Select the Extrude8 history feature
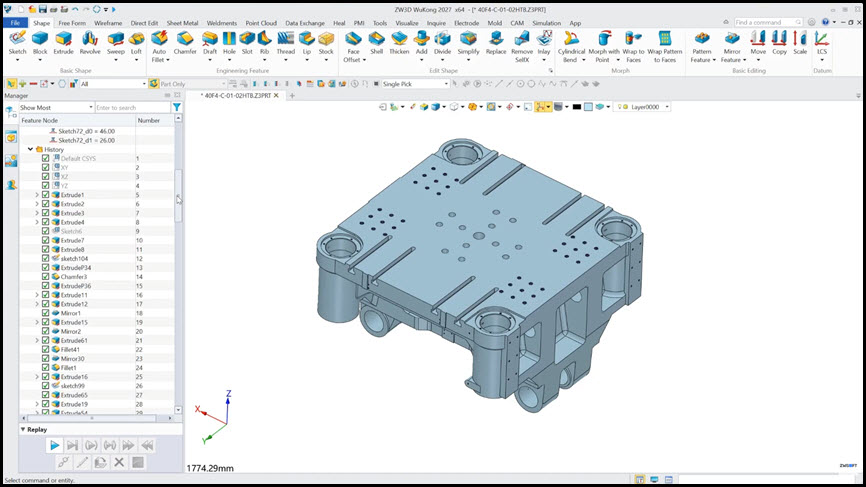Viewport: 866px width, 487px height. click(x=72, y=250)
